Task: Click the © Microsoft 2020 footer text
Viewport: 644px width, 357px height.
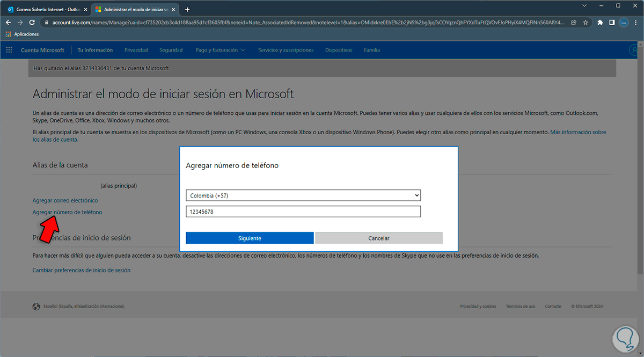Action: tap(587, 307)
